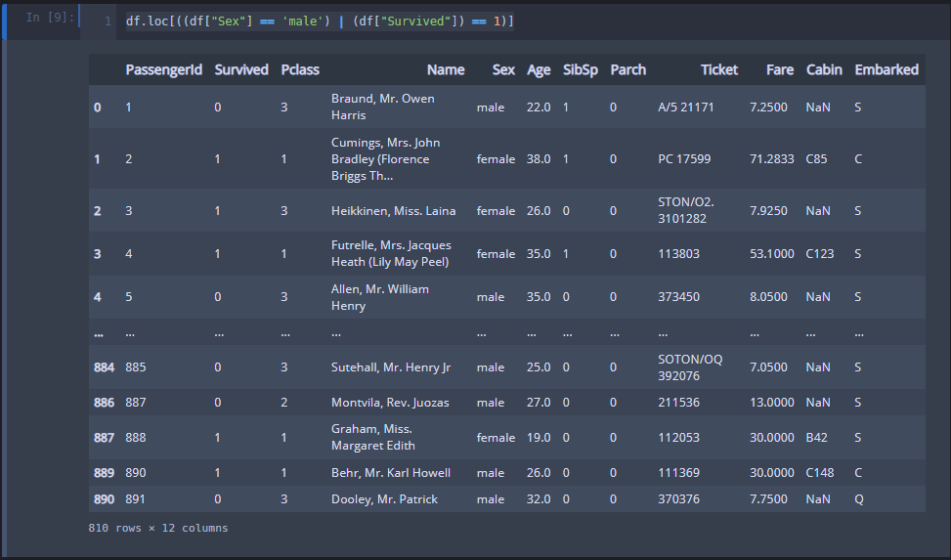
Task: Click the Fare column header
Action: (x=779, y=69)
